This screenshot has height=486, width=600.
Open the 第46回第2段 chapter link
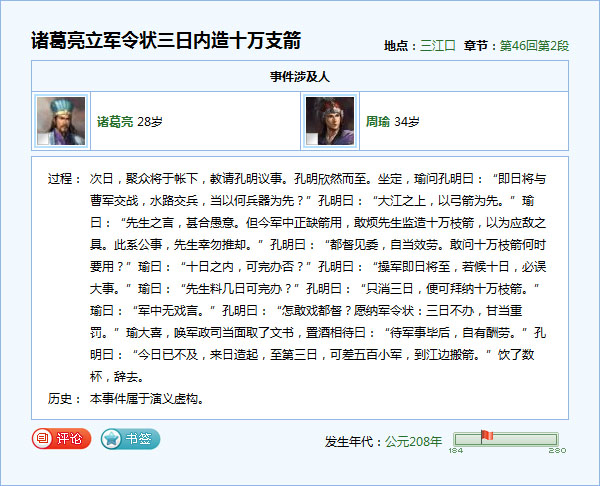(534, 46)
